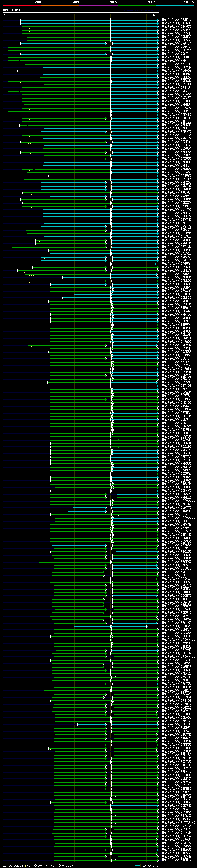Click the BP091824 query name

click(x=11, y=10)
